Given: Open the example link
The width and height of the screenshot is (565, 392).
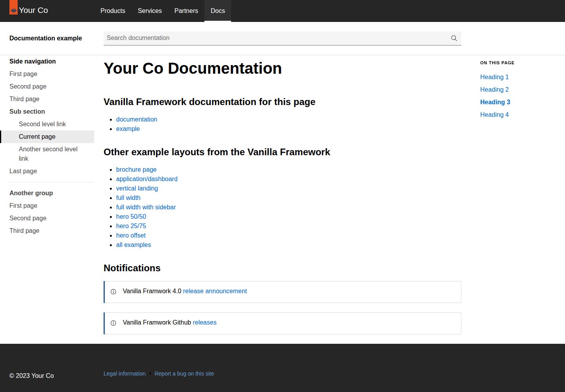Looking at the screenshot, I should (x=128, y=129).
